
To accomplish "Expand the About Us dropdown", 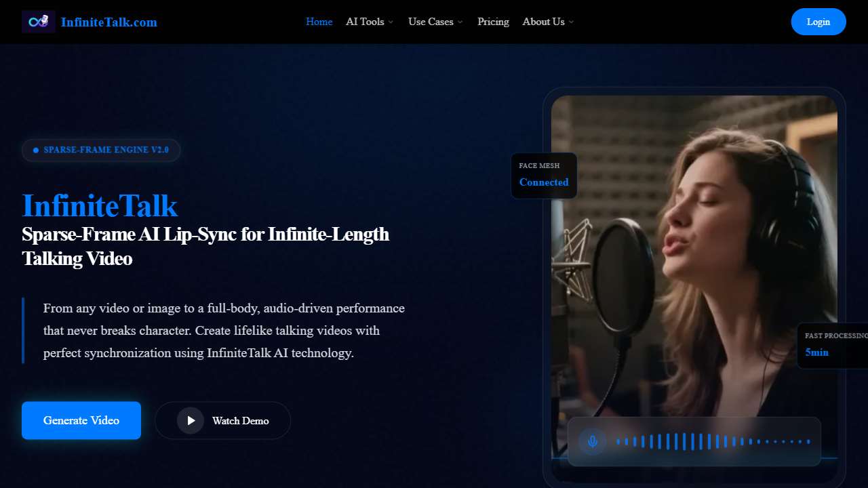I will 547,22.
